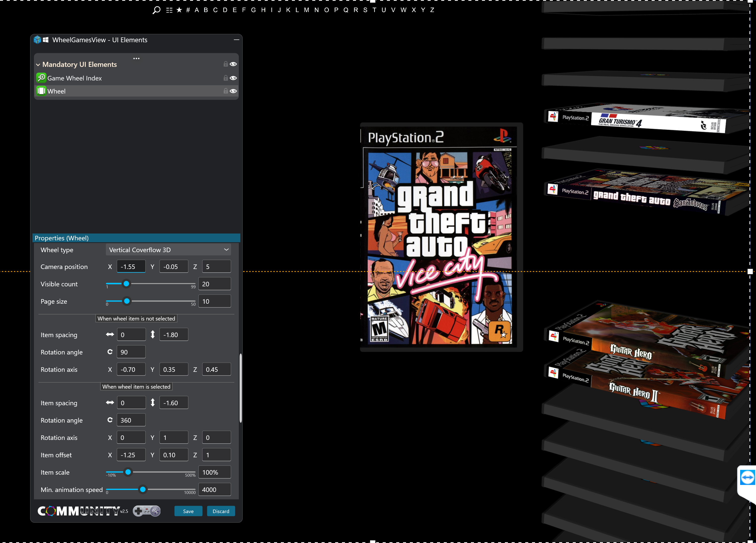Screen dimensions: 756x543
Task: Click horizontal spacing icon for selected item
Action: tap(110, 402)
